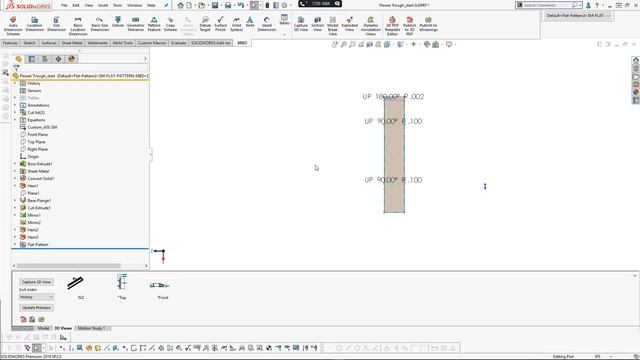
Task: Open FeatureManager design tree tab
Action: coord(18,59)
